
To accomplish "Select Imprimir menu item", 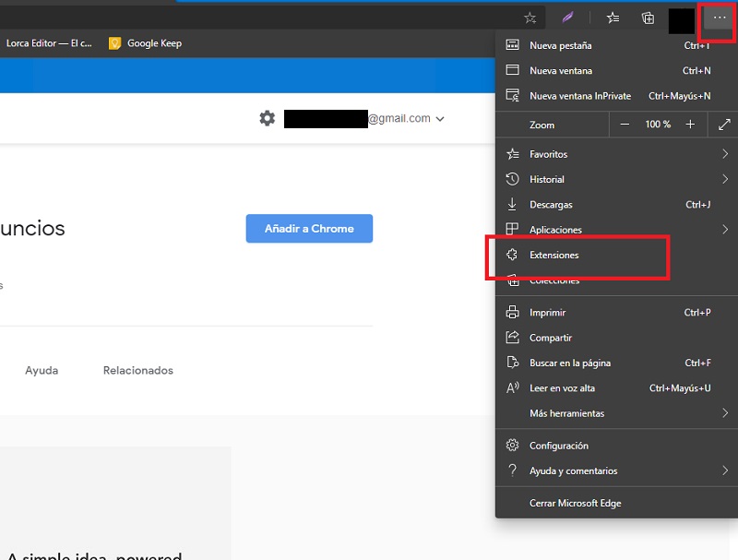I will click(616, 313).
